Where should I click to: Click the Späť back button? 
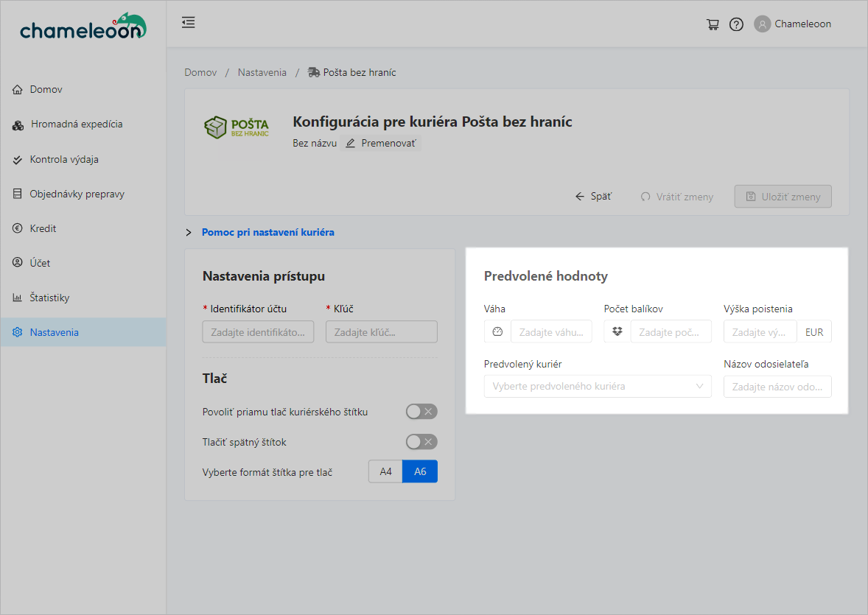coord(593,197)
